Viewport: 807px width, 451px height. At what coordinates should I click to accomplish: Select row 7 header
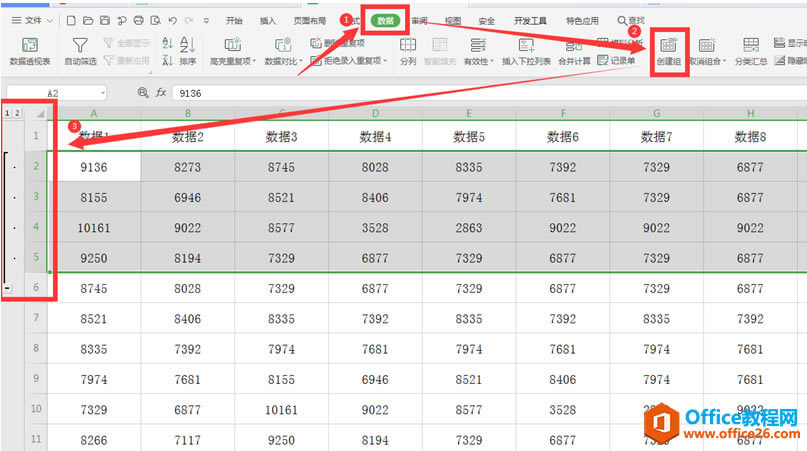(36, 318)
